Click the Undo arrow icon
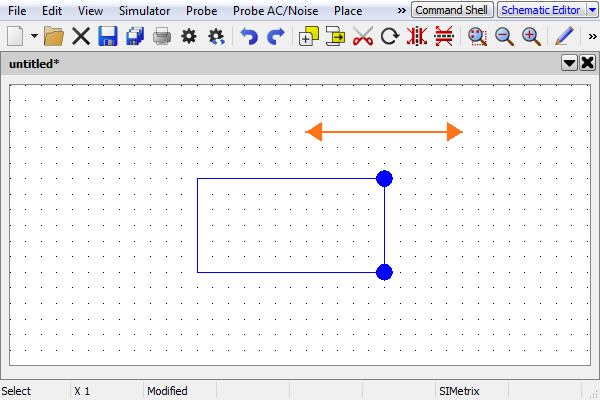 (x=249, y=37)
